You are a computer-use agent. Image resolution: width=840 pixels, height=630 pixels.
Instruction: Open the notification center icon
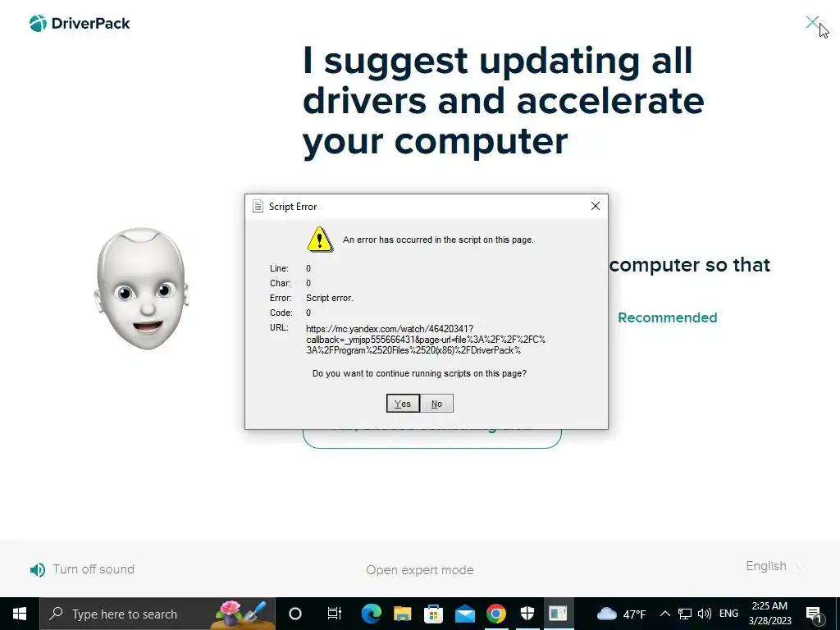pyautogui.click(x=815, y=614)
